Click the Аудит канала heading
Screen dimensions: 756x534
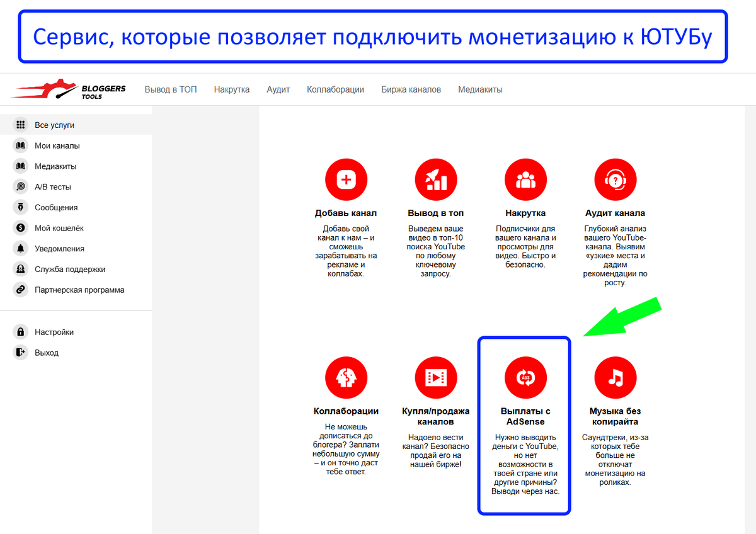(616, 213)
